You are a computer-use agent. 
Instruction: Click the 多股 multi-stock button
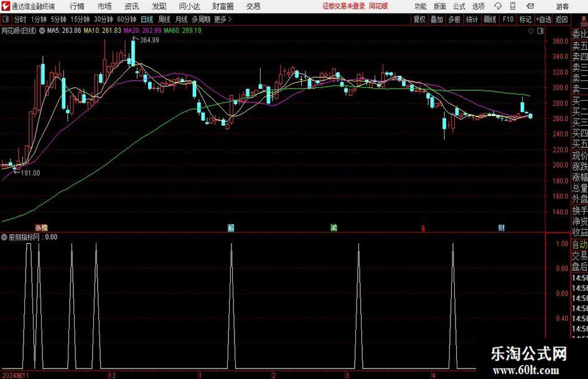(454, 19)
